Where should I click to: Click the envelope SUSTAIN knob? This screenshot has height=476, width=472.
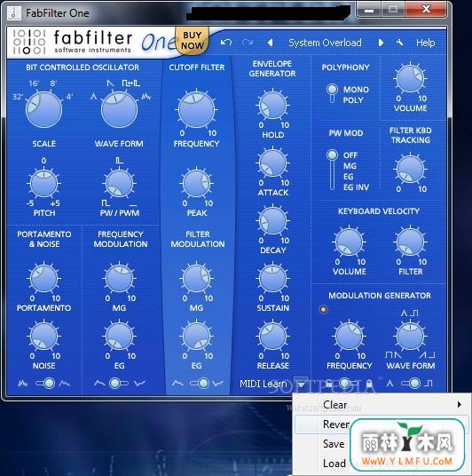pos(273,279)
